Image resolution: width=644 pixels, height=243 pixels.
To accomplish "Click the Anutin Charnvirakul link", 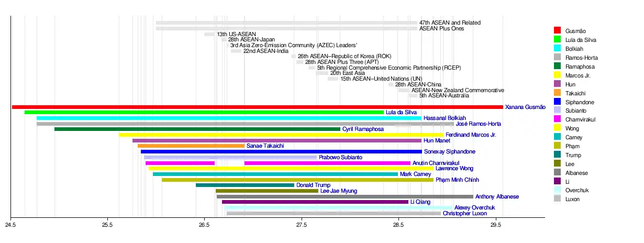I will pyautogui.click(x=436, y=163).
